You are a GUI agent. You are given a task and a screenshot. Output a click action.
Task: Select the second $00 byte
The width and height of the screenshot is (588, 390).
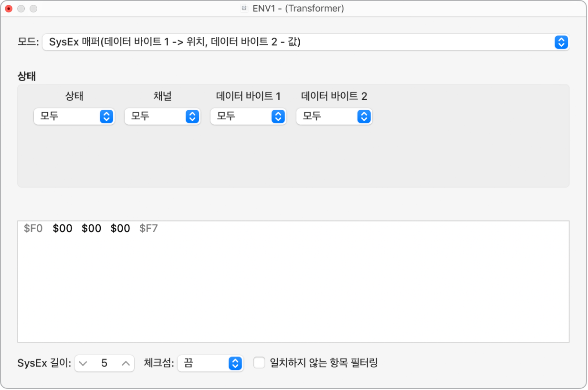[x=92, y=229]
